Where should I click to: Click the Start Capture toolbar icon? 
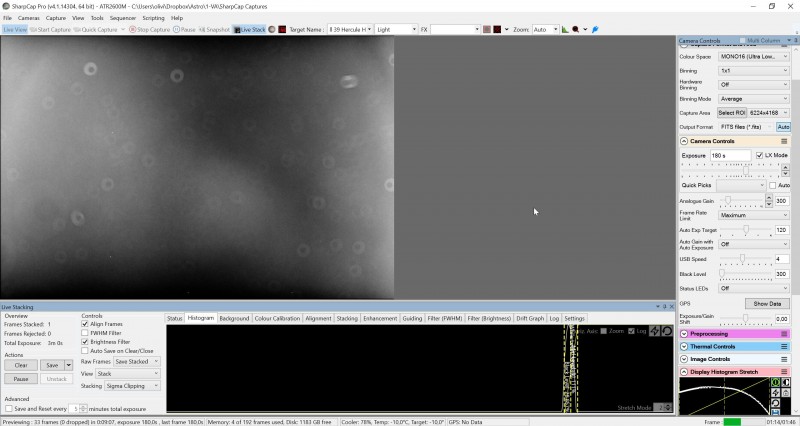(33, 30)
